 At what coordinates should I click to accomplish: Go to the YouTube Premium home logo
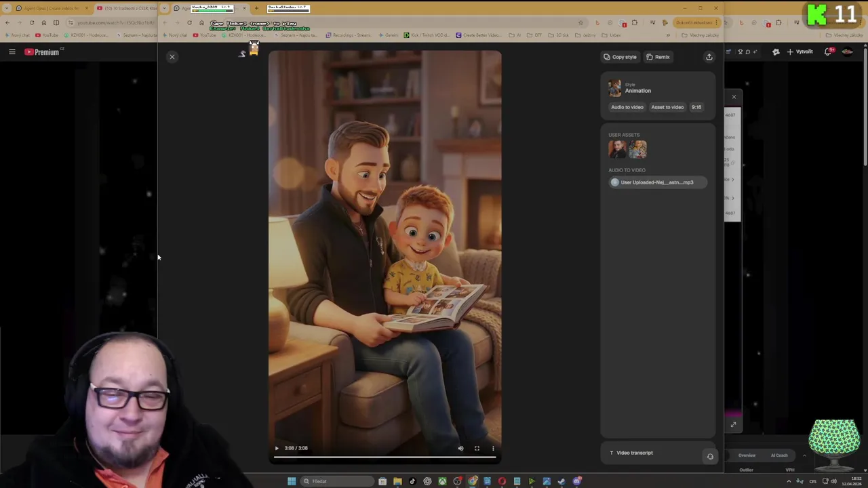[x=43, y=52]
